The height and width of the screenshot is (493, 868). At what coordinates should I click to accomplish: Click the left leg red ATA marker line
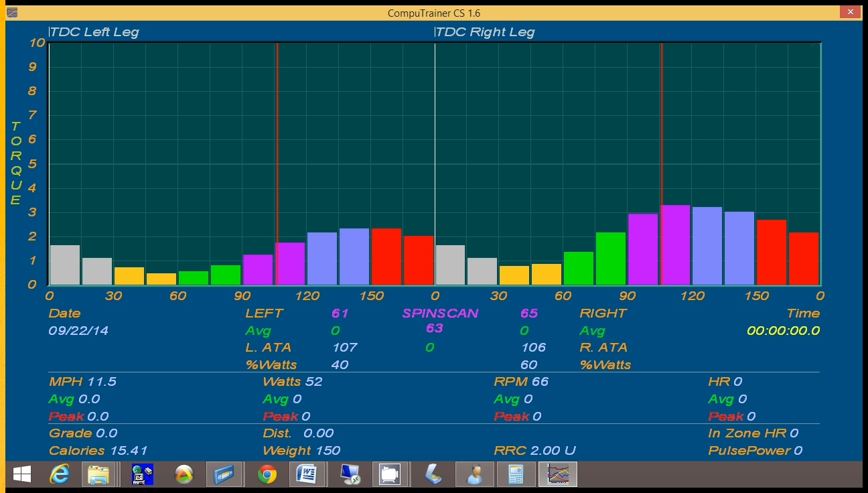click(277, 163)
